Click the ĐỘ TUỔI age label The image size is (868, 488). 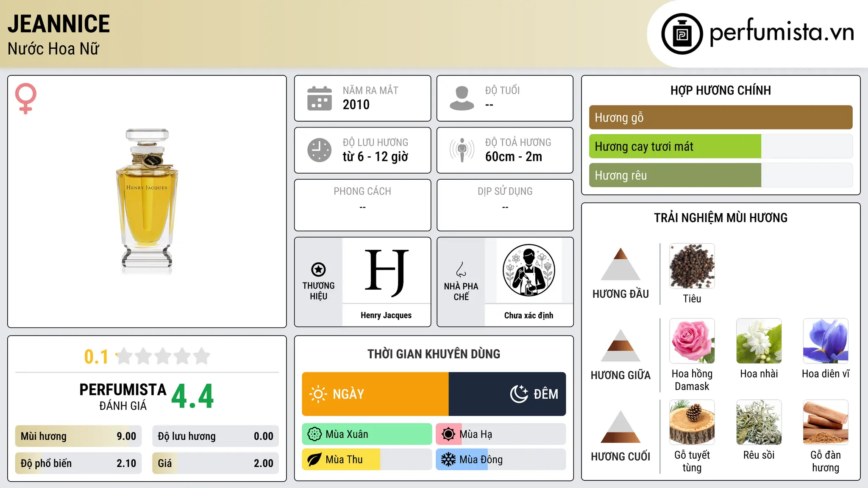tap(502, 90)
